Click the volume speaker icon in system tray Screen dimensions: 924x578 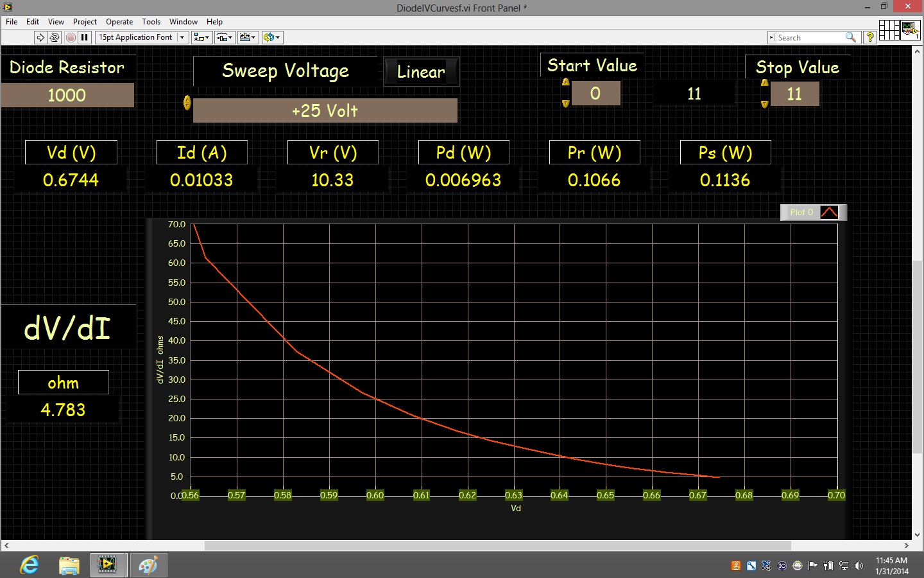[x=859, y=566]
